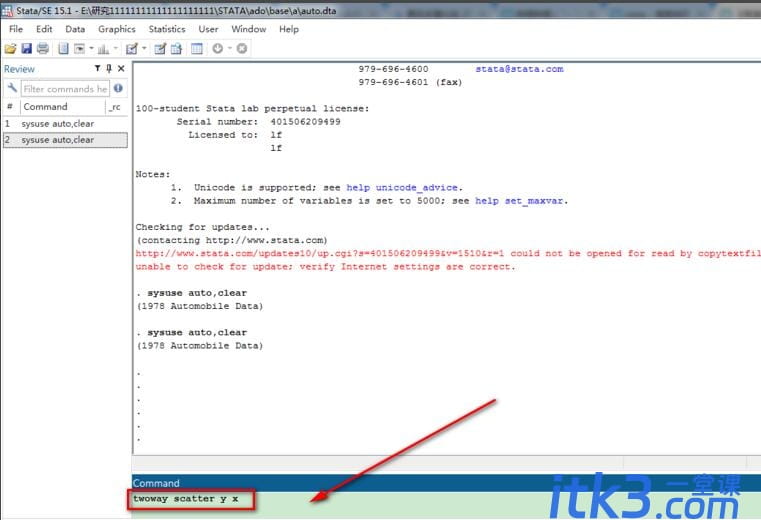Click the Review panel filter funnel icon
Viewport: 761px width, 520px height.
pyautogui.click(x=97, y=68)
